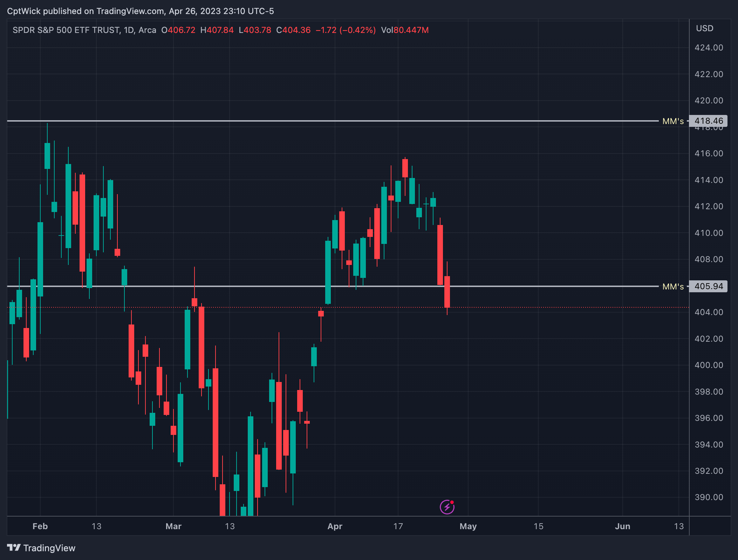The height and width of the screenshot is (560, 738).
Task: Select the 405.94 price label
Action: [708, 286]
